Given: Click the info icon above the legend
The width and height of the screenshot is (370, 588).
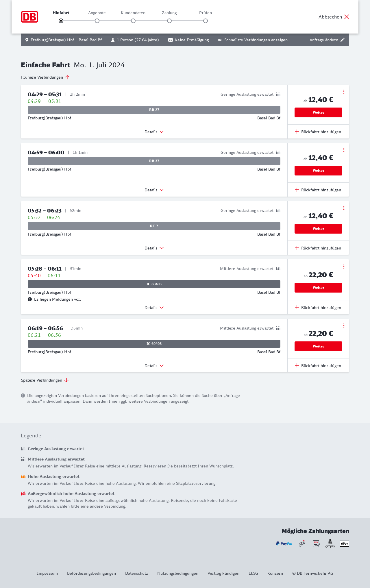Looking at the screenshot, I should click(23, 395).
